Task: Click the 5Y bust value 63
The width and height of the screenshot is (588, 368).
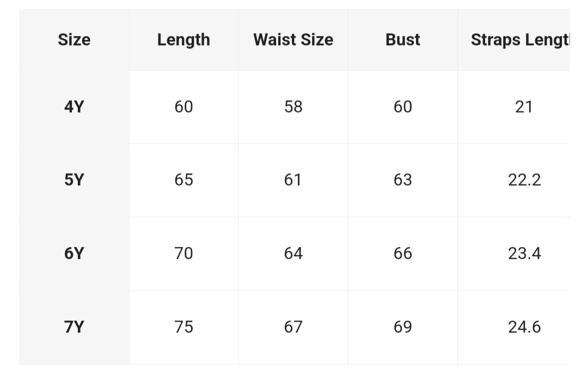Action: pos(403,180)
